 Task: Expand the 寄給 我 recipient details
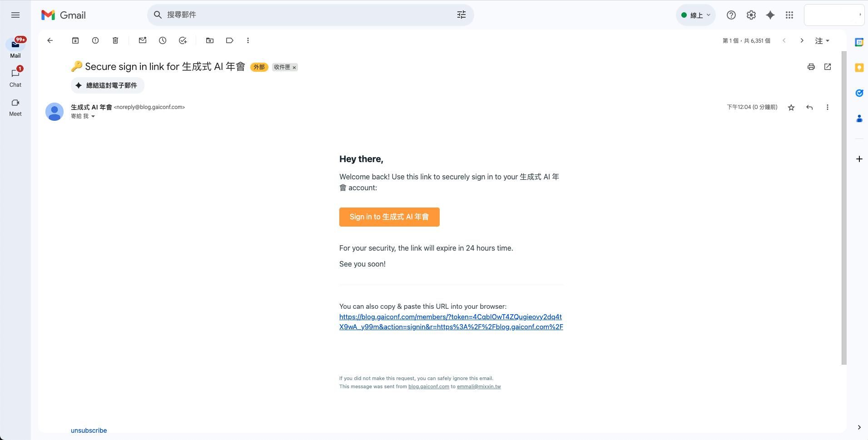point(93,116)
